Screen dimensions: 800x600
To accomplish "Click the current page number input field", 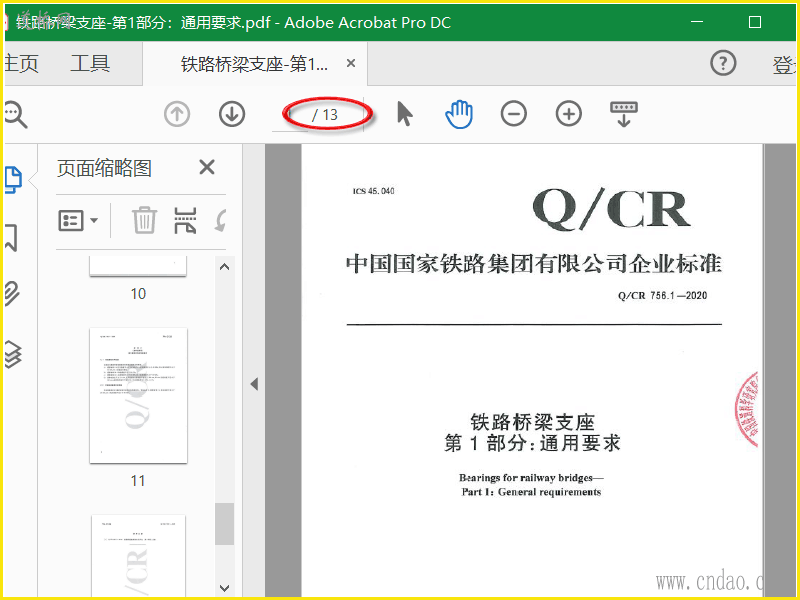I will click(x=290, y=115).
